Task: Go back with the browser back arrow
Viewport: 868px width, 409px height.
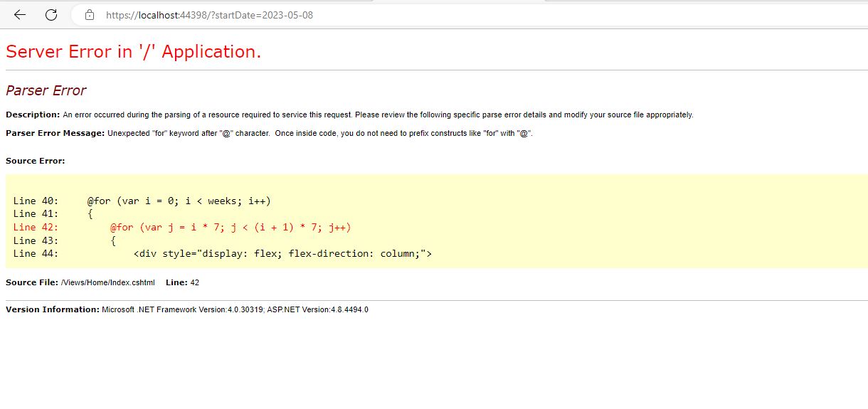Action: (20, 14)
